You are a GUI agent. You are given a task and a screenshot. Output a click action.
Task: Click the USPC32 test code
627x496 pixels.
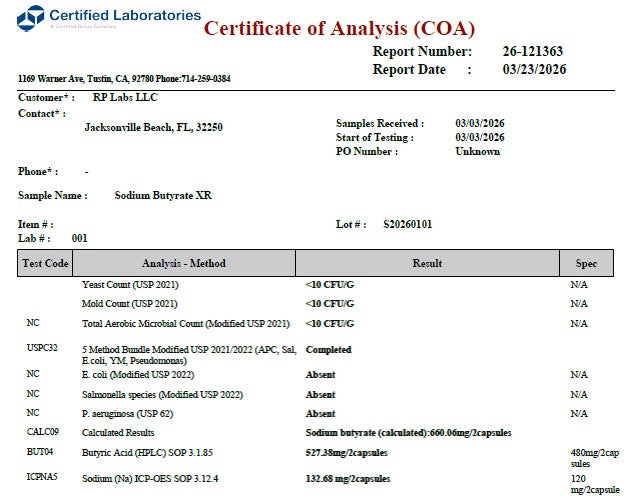pyautogui.click(x=42, y=348)
